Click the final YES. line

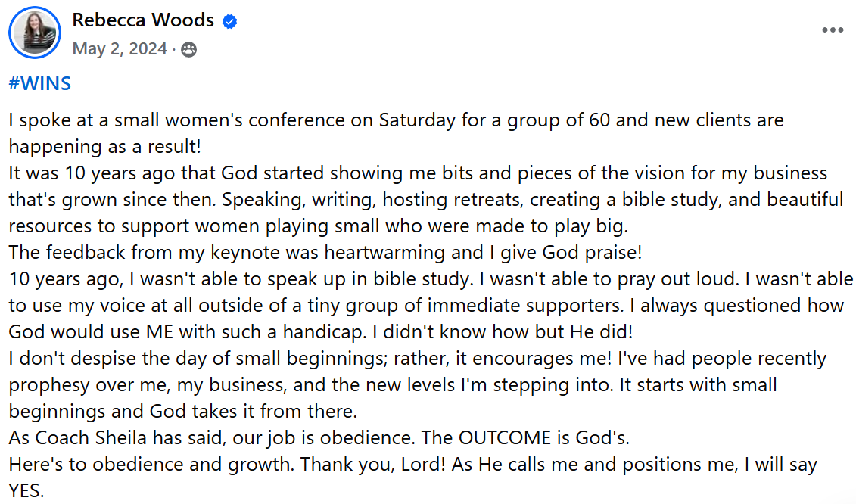(x=26, y=490)
